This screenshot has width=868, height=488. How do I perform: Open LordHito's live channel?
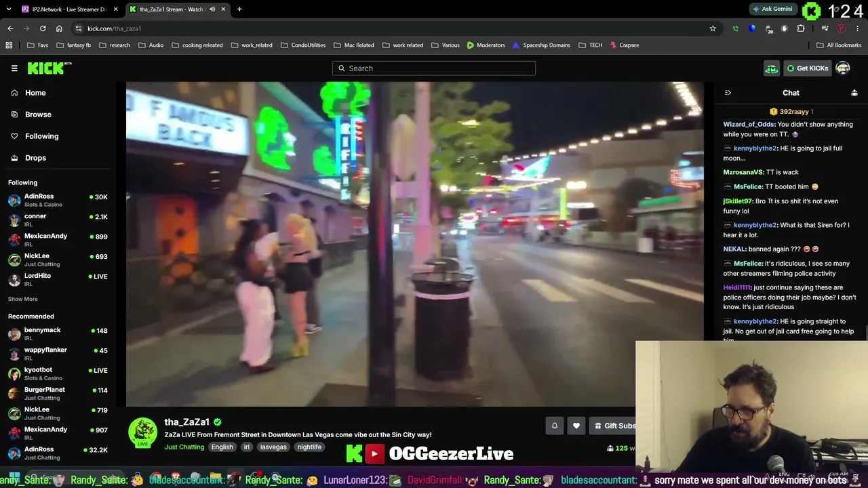click(x=58, y=279)
